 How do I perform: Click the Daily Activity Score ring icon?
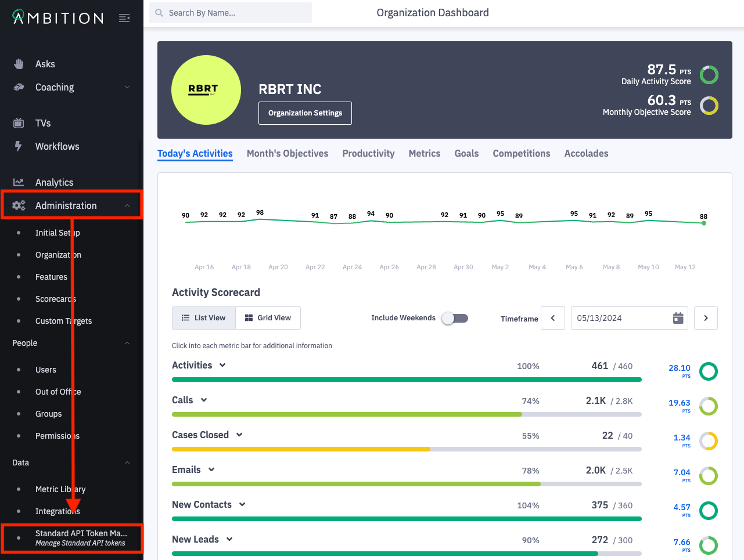[709, 75]
